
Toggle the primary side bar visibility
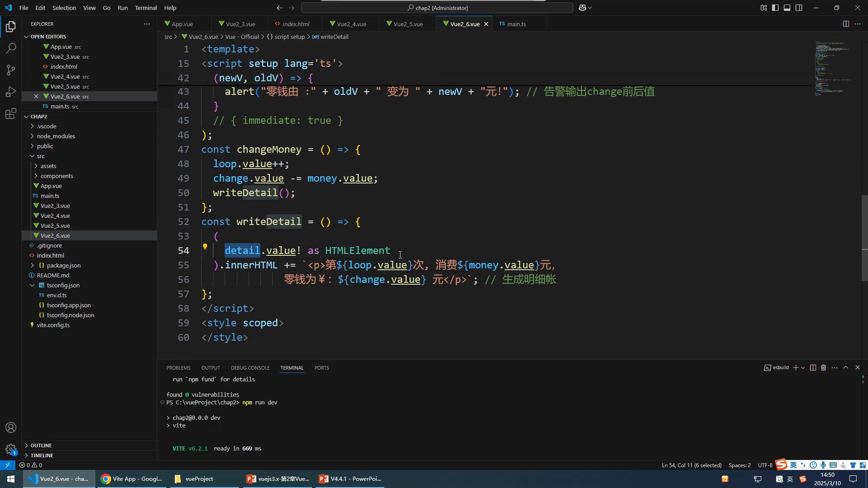[775, 8]
